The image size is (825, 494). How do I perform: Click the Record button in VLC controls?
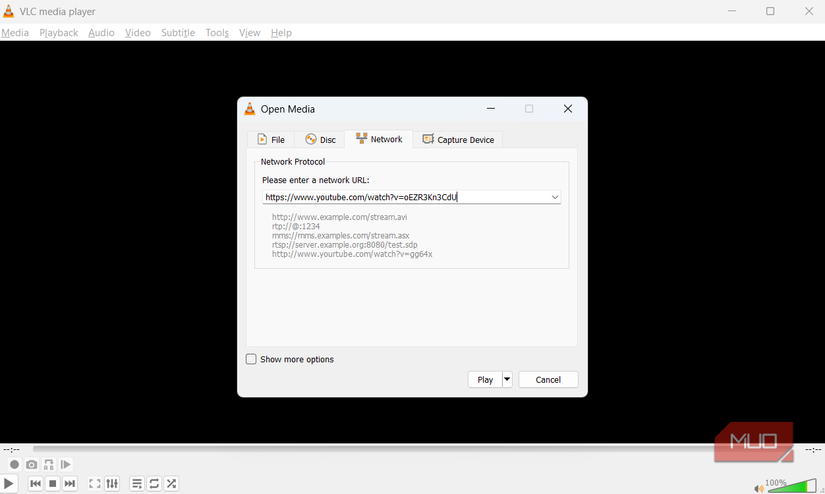coord(14,465)
